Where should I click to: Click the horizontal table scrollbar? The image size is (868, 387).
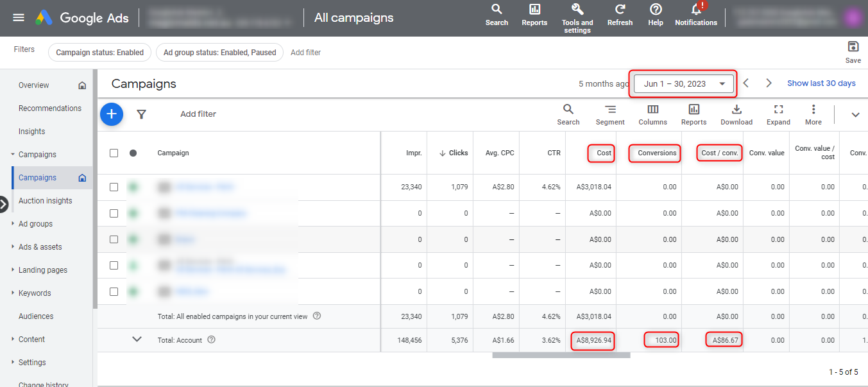561,355
